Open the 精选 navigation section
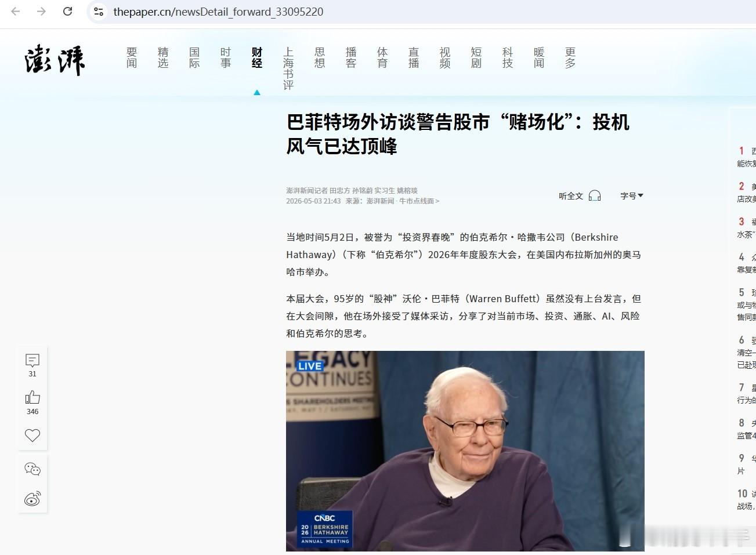Image resolution: width=756 pixels, height=555 pixels. click(163, 58)
